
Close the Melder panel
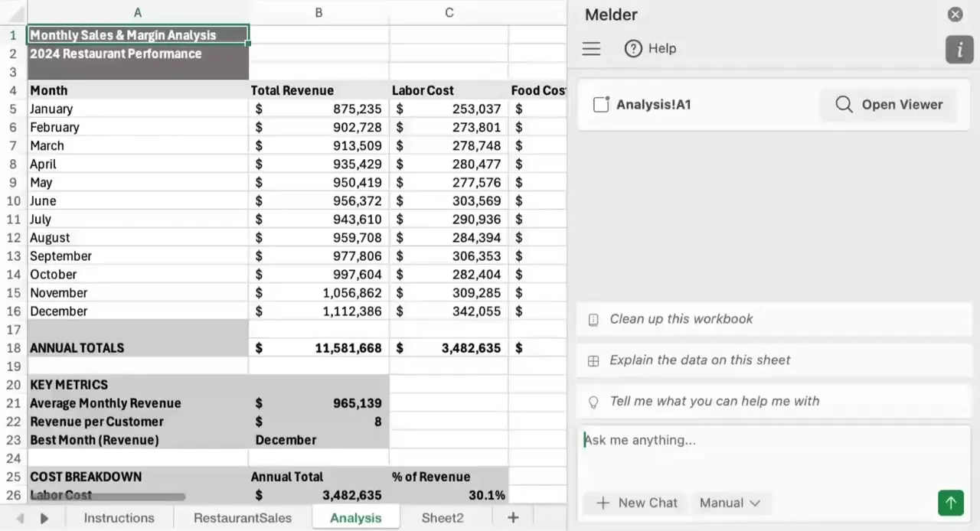tap(955, 14)
